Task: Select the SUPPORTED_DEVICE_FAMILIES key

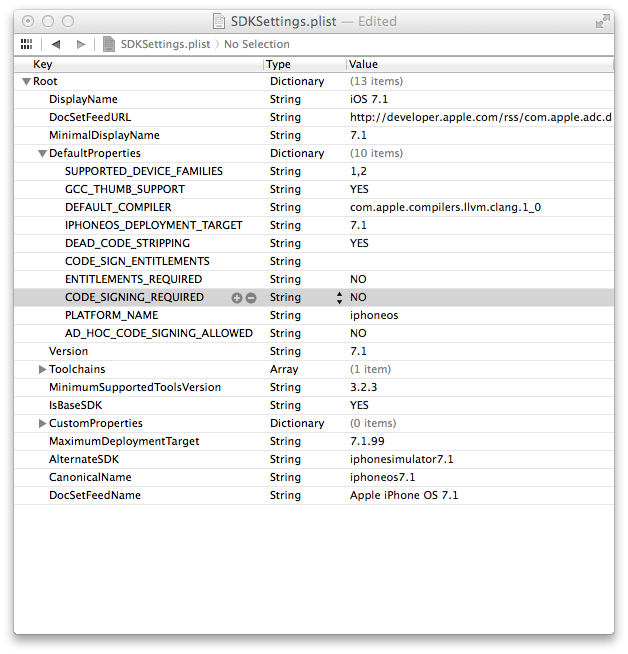Action: point(144,171)
